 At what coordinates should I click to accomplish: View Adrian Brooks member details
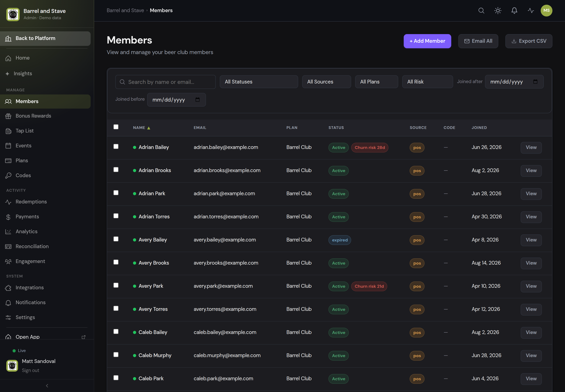point(531,171)
